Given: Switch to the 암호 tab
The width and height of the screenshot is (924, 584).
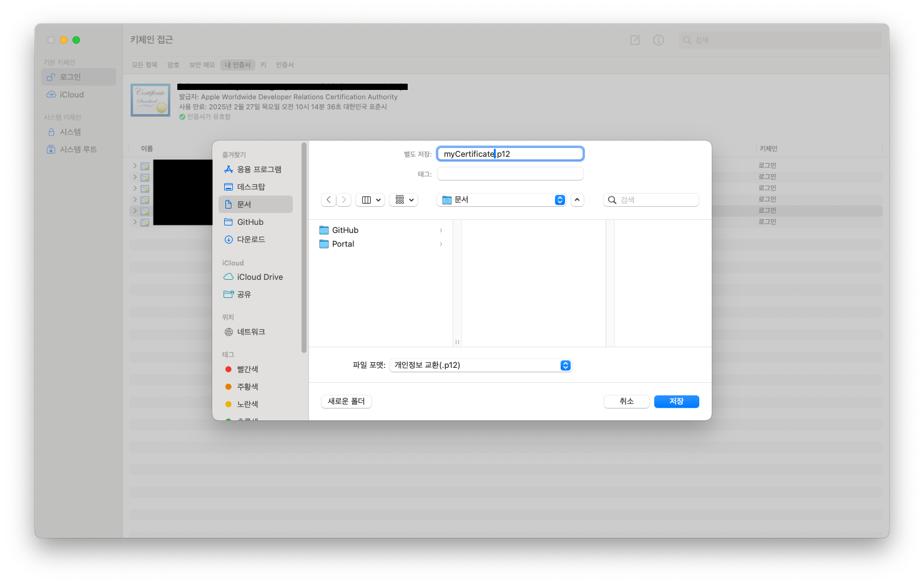Looking at the screenshot, I should tap(173, 65).
